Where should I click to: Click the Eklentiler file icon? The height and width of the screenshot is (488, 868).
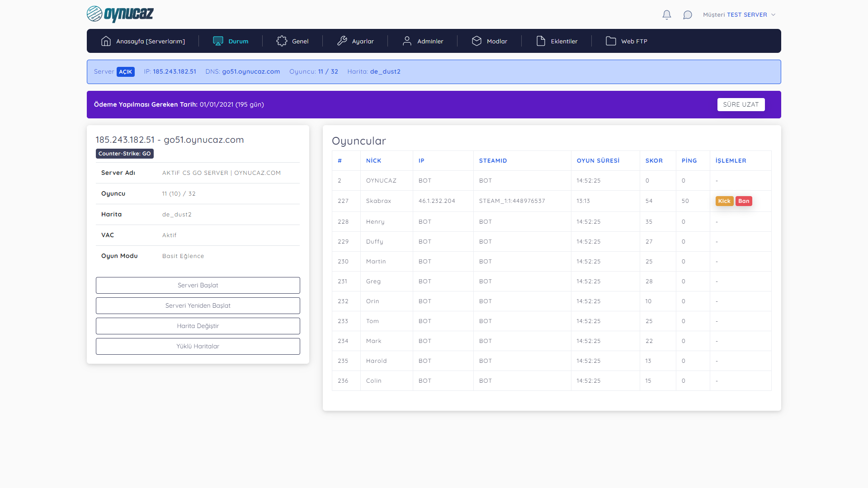pyautogui.click(x=541, y=41)
